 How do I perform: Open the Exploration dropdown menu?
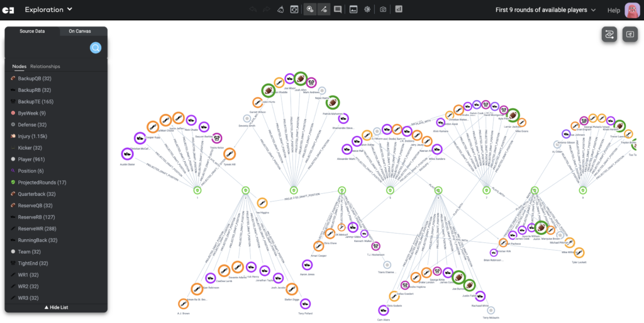[48, 9]
